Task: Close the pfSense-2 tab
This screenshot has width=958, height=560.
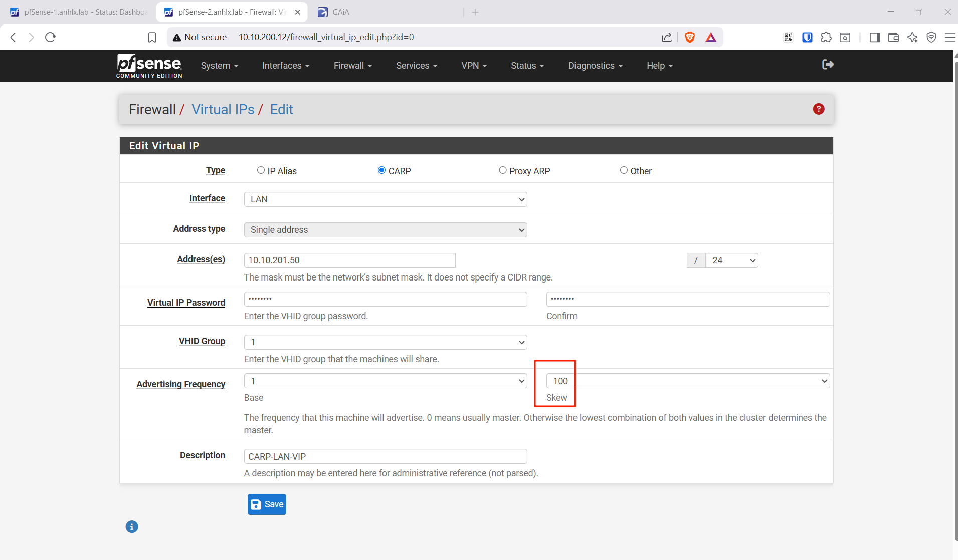Action: point(297,12)
